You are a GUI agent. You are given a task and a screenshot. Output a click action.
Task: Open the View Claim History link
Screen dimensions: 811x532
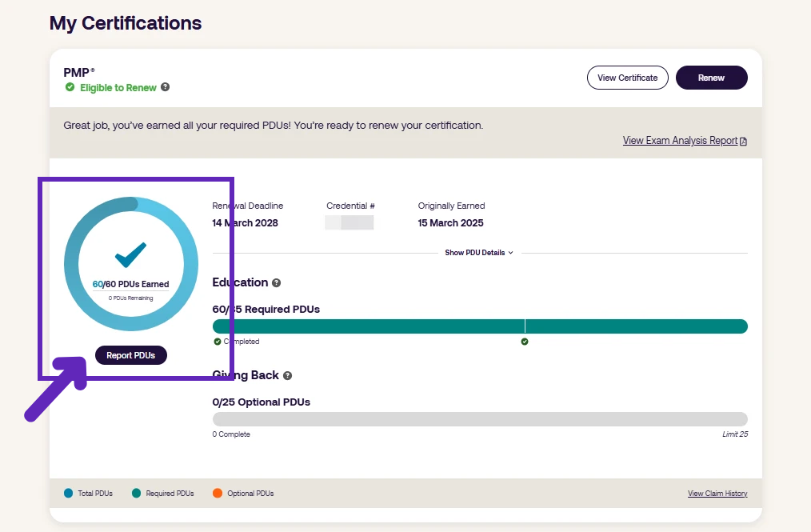tap(717, 494)
